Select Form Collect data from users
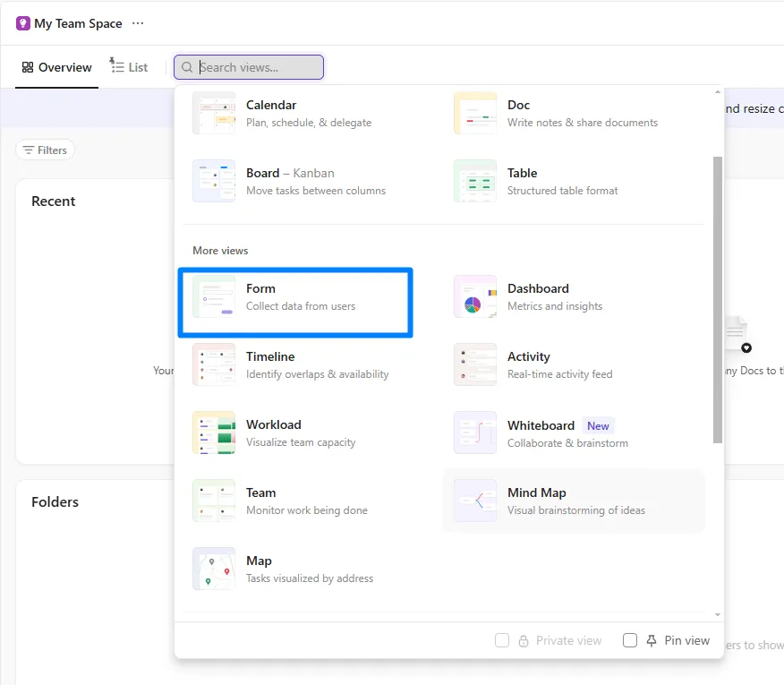 tap(295, 303)
